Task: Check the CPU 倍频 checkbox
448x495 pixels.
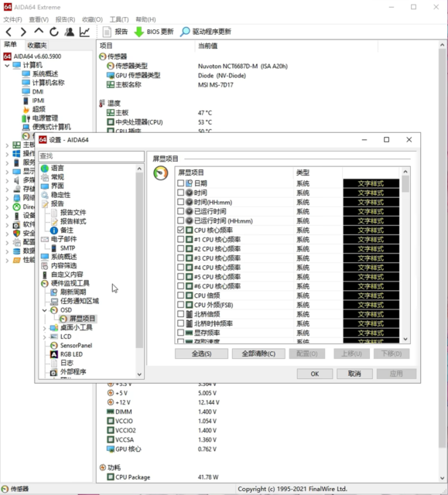Action: [180, 295]
